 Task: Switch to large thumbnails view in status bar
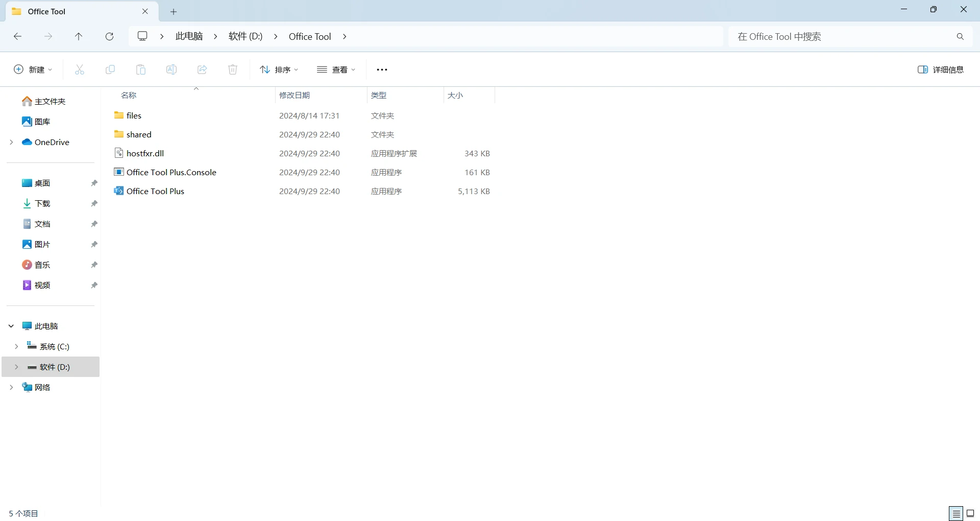[x=970, y=513]
